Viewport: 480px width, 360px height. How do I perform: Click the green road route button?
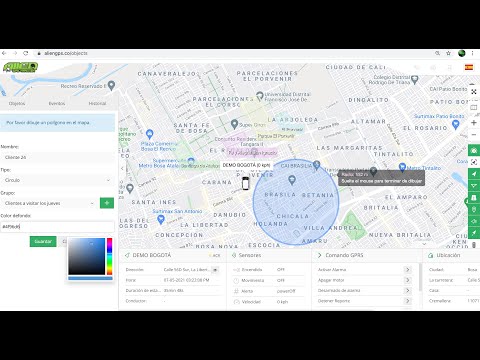[x=474, y=197]
